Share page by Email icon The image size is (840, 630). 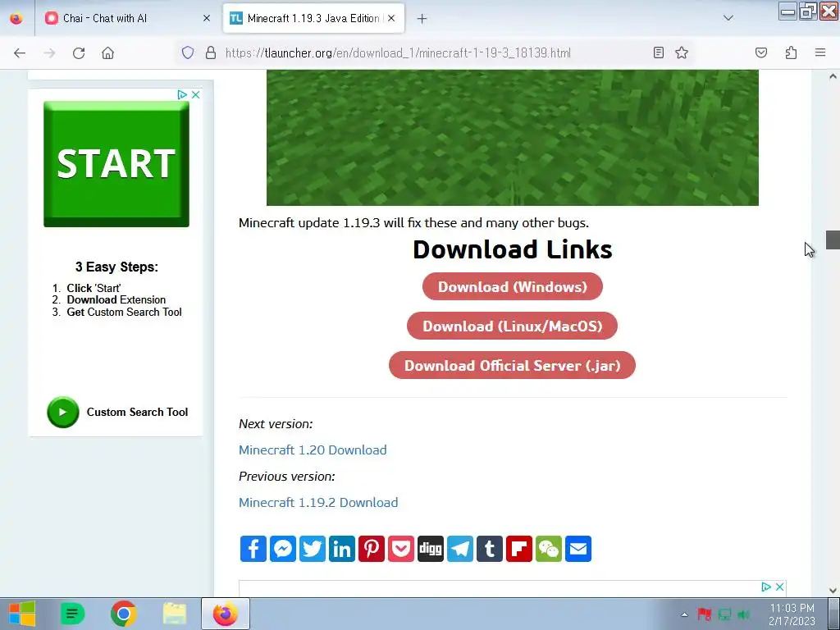(578, 549)
